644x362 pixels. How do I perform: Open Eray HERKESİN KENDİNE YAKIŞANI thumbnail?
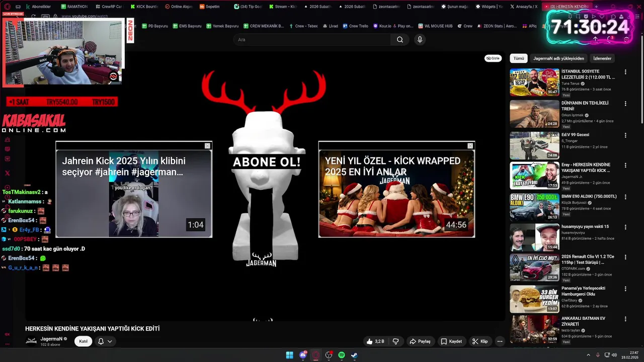534,175
